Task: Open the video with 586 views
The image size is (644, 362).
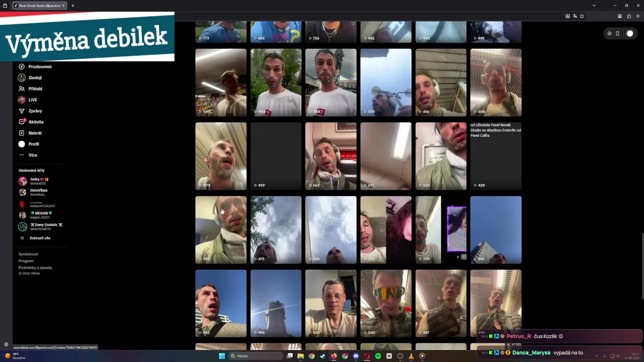Action: 331,82
